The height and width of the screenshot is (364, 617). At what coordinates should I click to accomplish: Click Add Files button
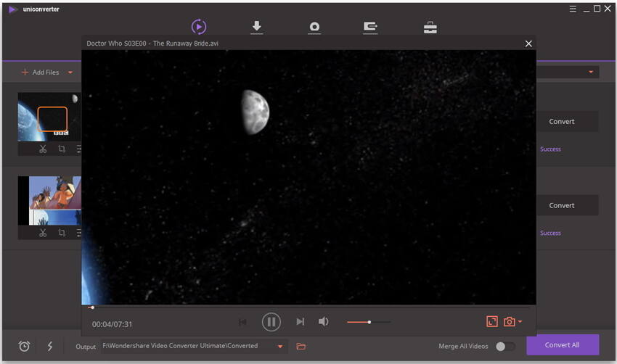[x=41, y=73]
